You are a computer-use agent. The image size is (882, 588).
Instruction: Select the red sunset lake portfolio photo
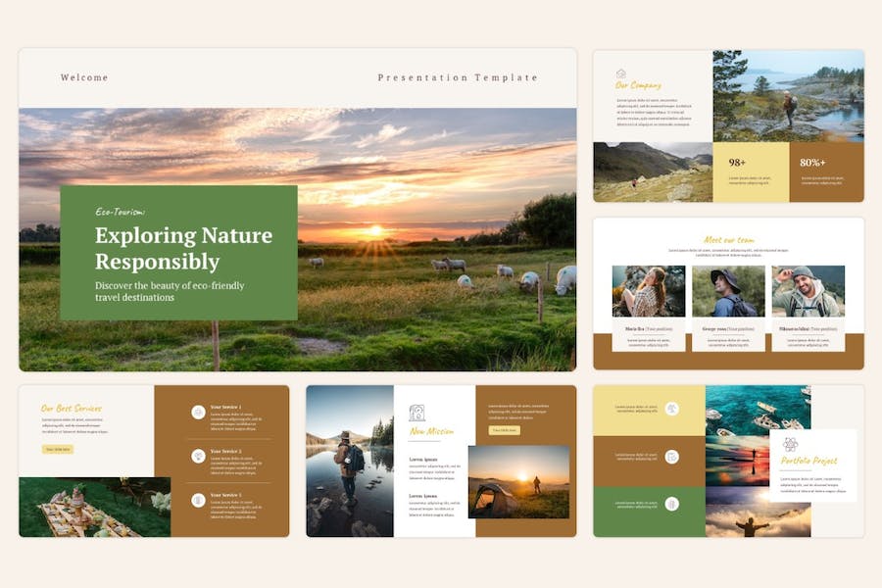(737, 461)
